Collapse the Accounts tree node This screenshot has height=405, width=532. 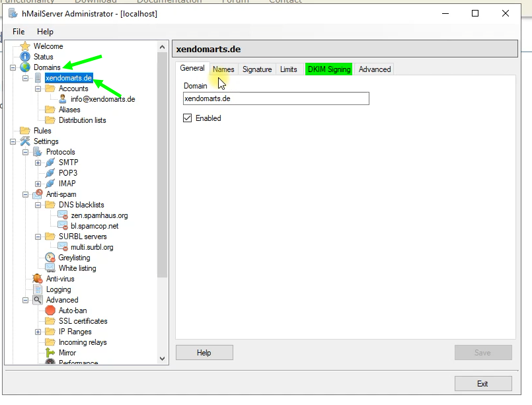38,89
